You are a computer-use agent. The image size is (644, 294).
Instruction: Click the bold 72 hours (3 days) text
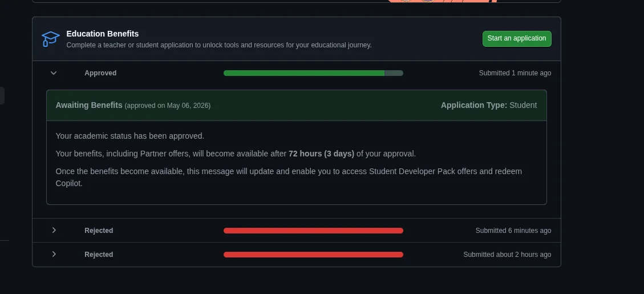(x=321, y=154)
